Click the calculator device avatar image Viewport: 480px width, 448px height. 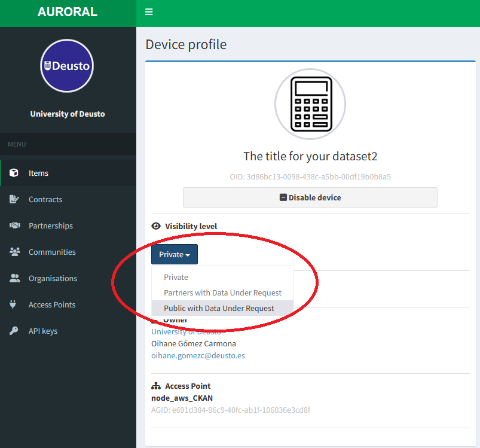tap(310, 104)
